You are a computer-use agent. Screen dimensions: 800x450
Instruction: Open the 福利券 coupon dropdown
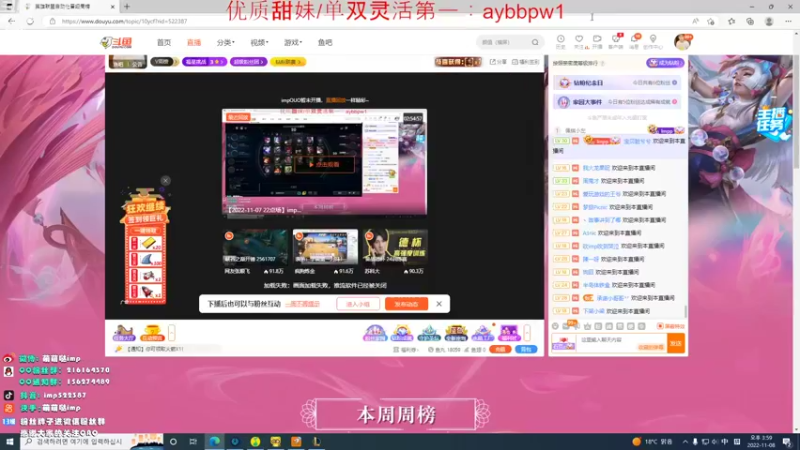point(407,349)
